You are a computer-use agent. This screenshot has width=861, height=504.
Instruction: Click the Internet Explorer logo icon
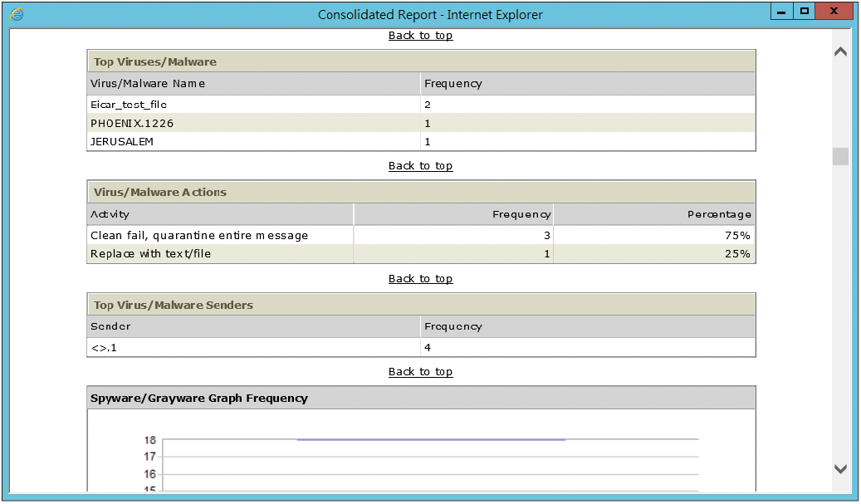pyautogui.click(x=17, y=14)
